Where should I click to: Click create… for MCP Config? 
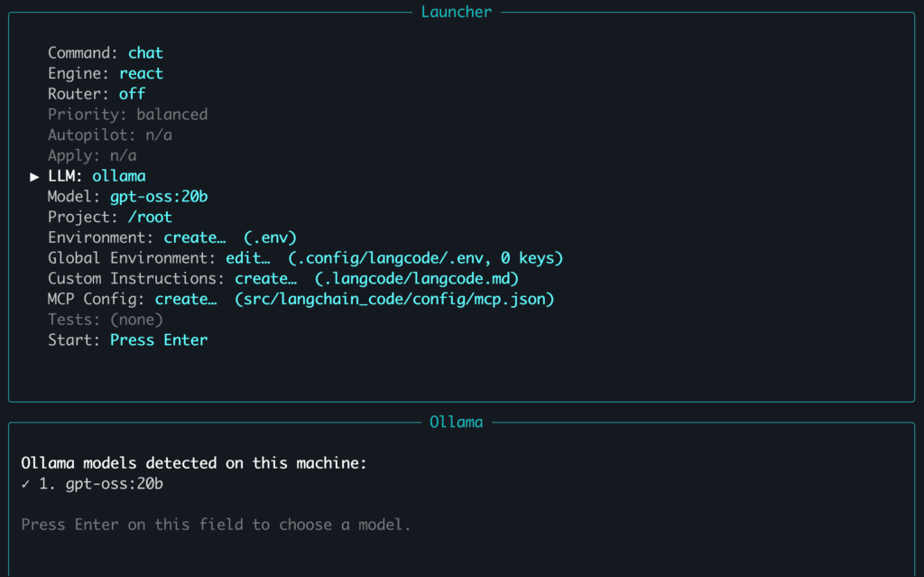click(185, 299)
